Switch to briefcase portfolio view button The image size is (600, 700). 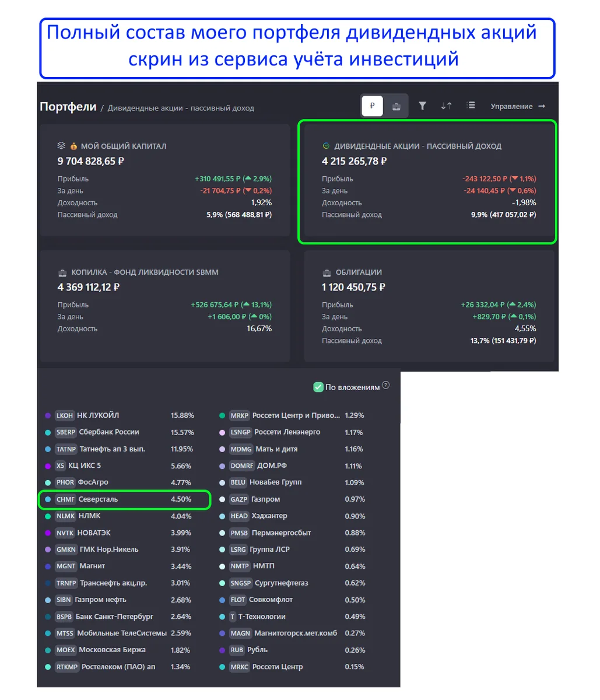(396, 106)
